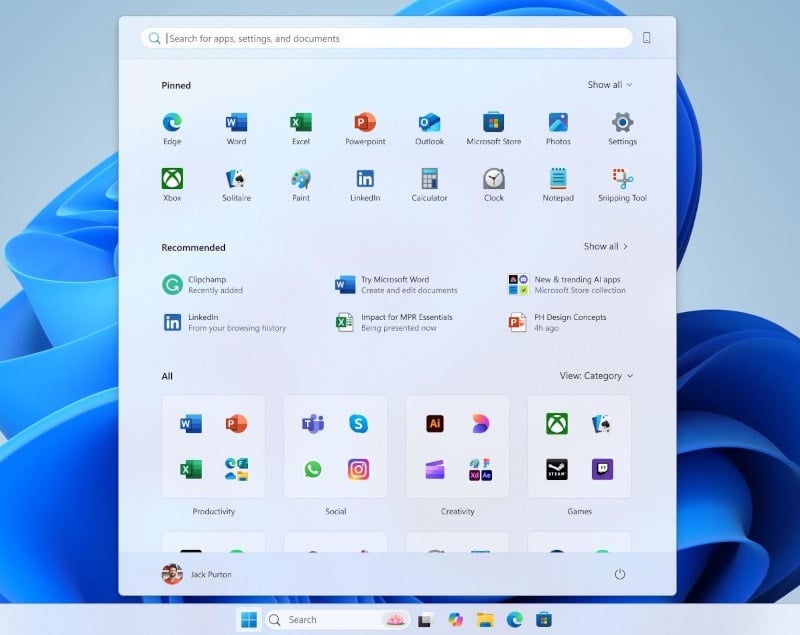The image size is (800, 635).
Task: Open LinkedIn from browsing history recommendation
Action: point(224,322)
